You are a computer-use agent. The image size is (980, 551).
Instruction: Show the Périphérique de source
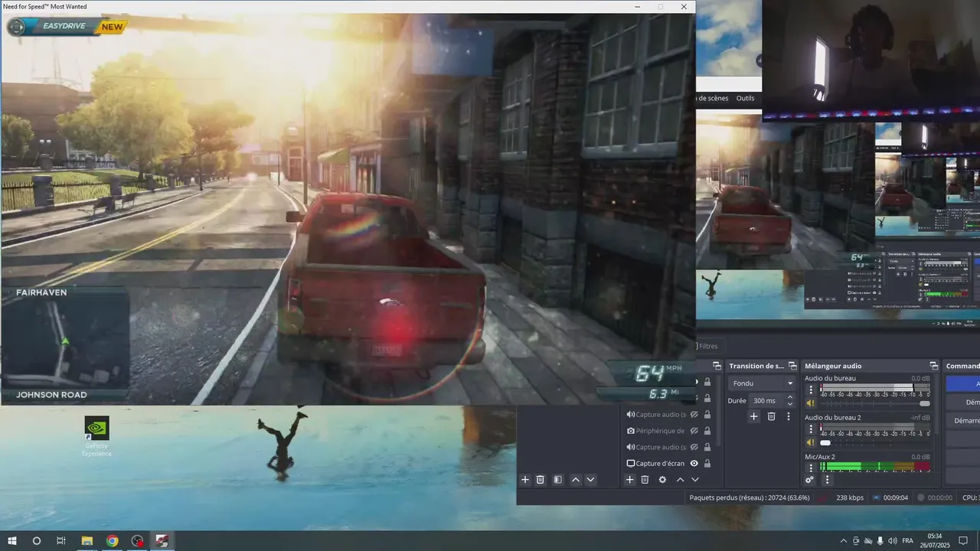click(x=694, y=431)
